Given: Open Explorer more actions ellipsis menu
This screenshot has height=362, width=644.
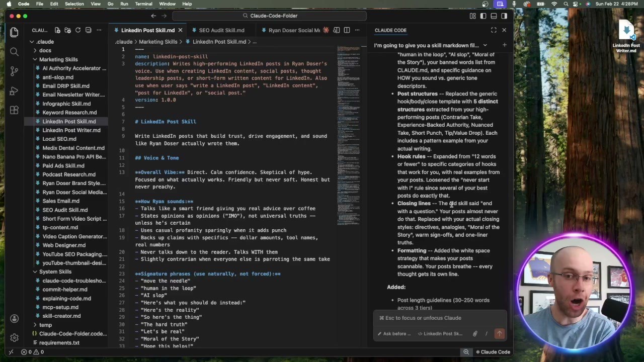Looking at the screenshot, I should (99, 30).
